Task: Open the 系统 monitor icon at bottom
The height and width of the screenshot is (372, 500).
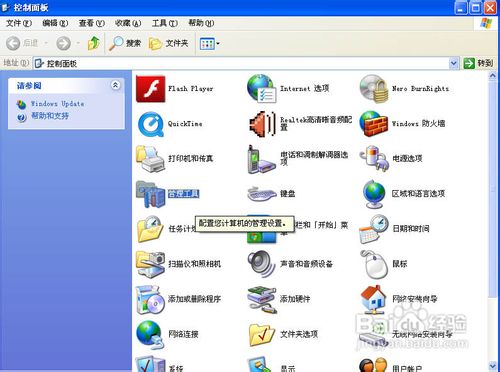Action: pyautogui.click(x=150, y=364)
